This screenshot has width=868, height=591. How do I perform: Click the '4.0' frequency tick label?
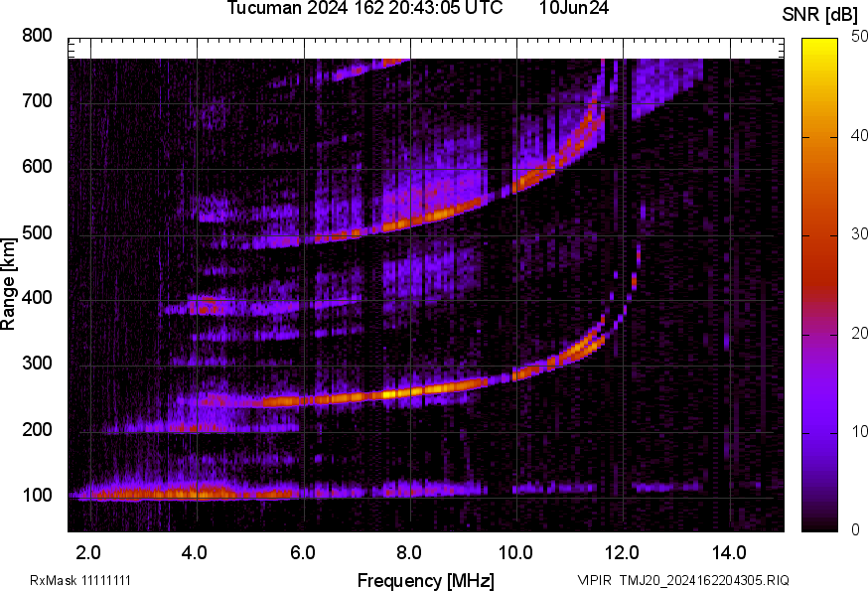tap(195, 552)
